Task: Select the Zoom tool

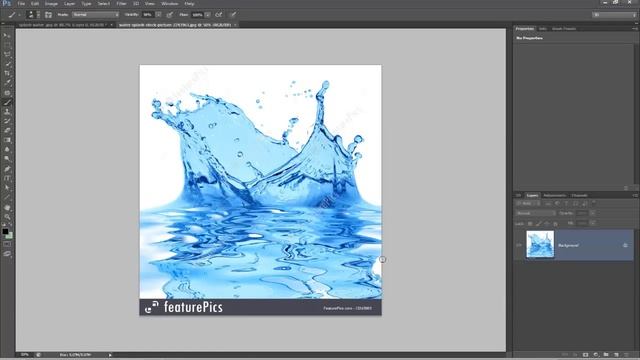Action: [x=7, y=217]
